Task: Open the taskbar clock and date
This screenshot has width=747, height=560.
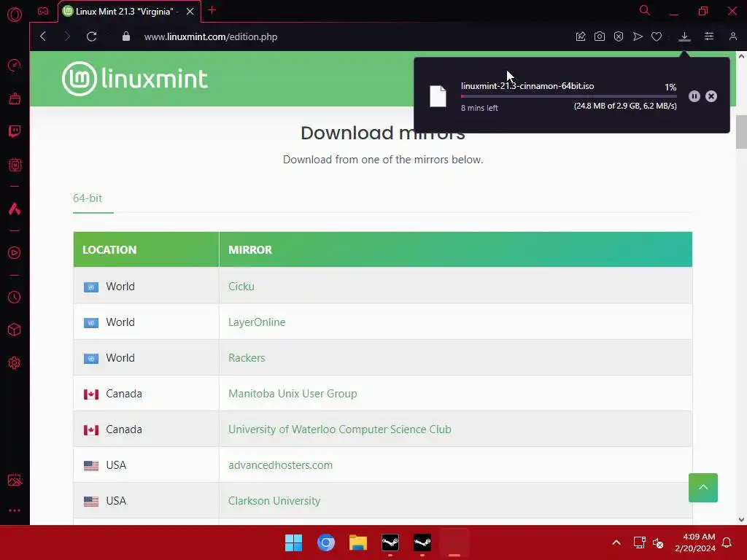Action: click(x=695, y=542)
